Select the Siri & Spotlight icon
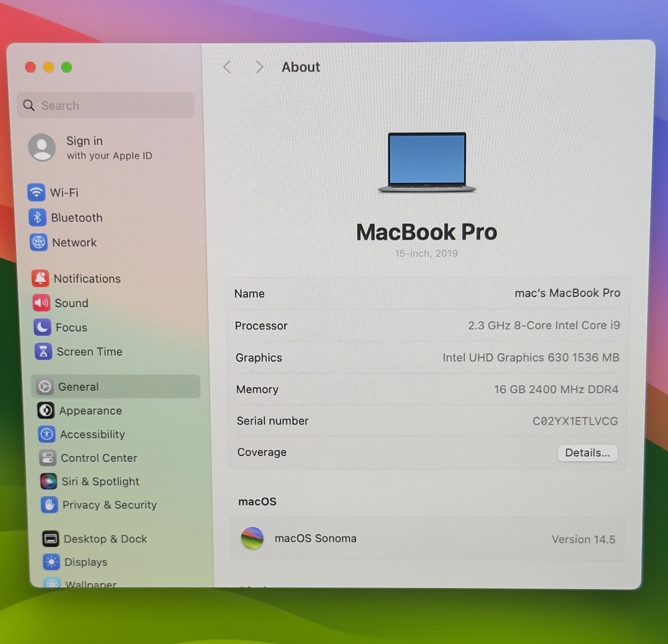 coord(48,481)
